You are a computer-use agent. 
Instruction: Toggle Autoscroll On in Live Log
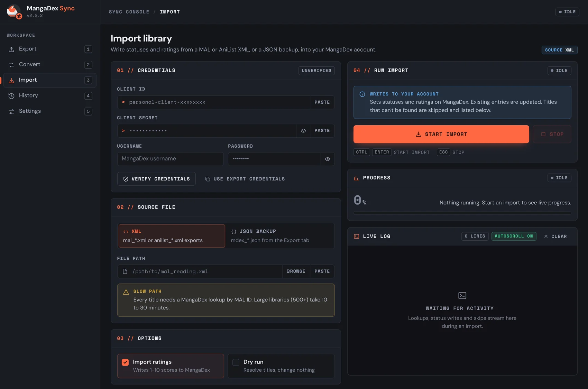click(x=514, y=236)
